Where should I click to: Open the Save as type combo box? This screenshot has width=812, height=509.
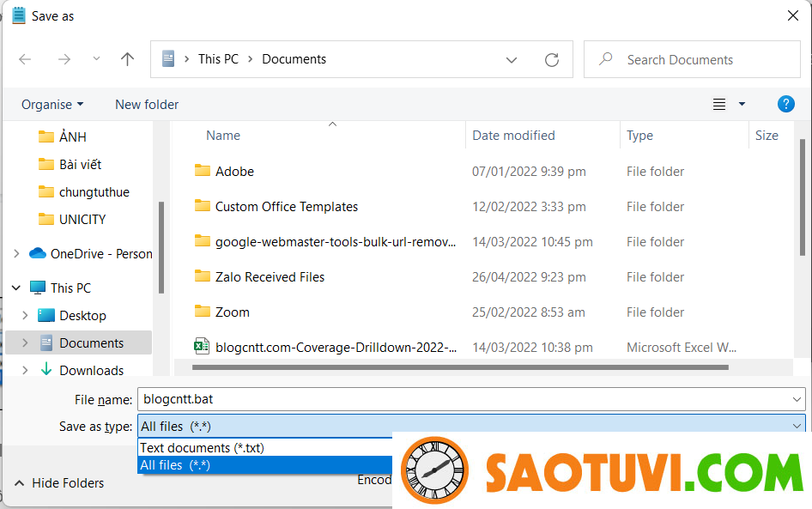471,426
